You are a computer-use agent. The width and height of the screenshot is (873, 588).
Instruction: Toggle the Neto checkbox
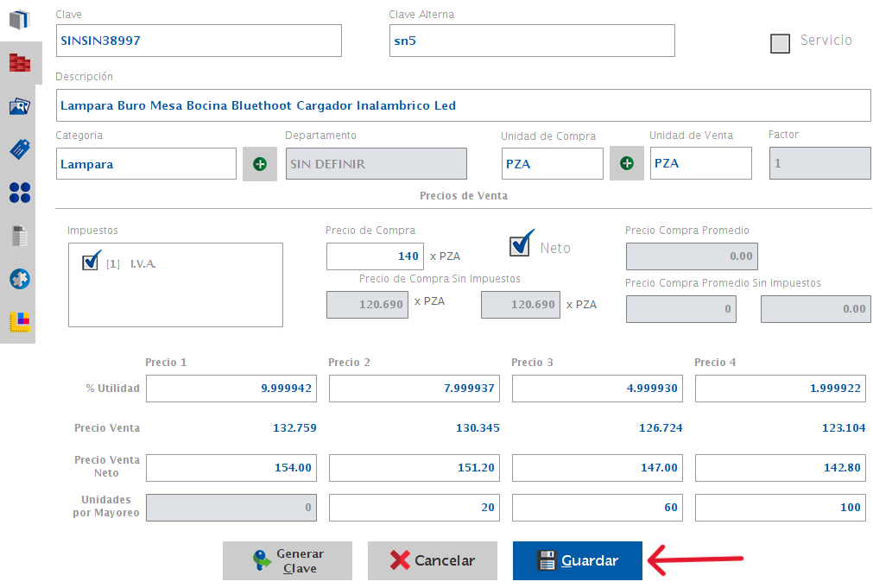click(521, 243)
